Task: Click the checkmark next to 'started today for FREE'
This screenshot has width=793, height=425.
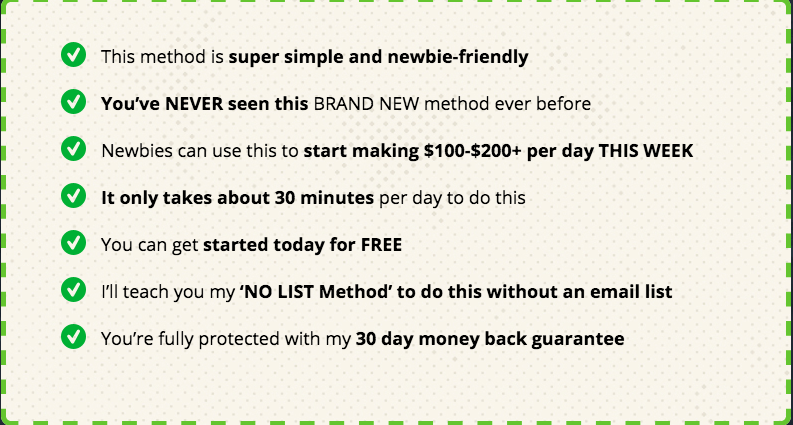Action: pyautogui.click(x=73, y=243)
